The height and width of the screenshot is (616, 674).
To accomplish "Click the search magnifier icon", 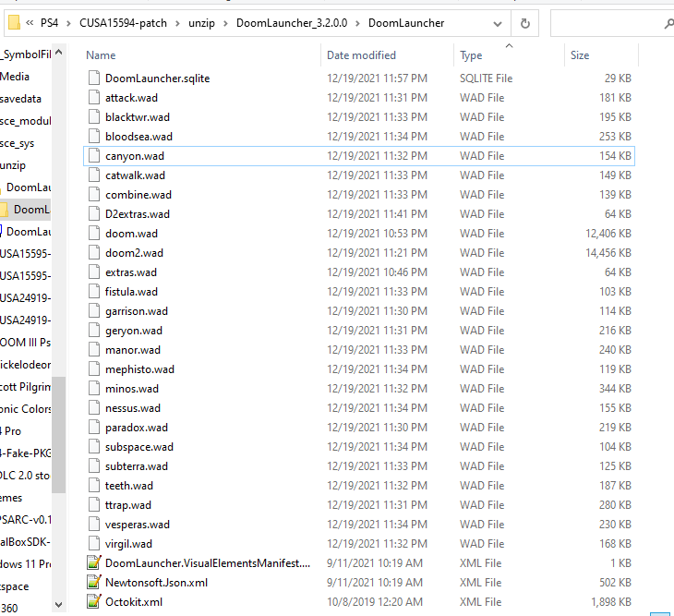I will tap(668, 23).
